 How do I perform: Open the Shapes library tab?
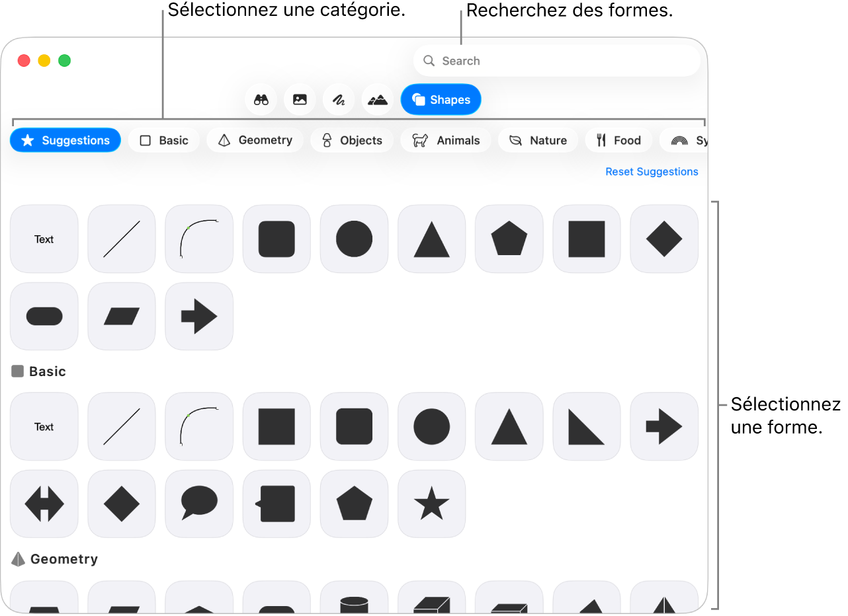(441, 99)
